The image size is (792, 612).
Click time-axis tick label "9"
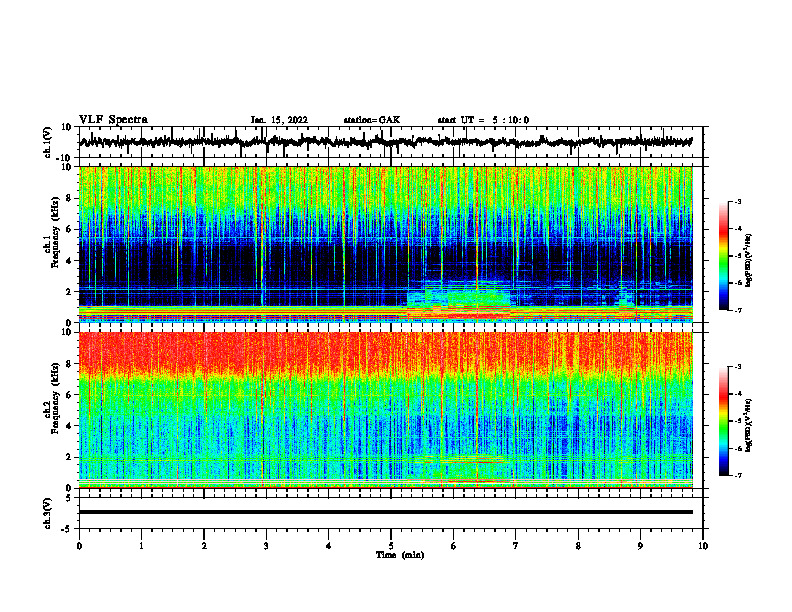pos(640,546)
